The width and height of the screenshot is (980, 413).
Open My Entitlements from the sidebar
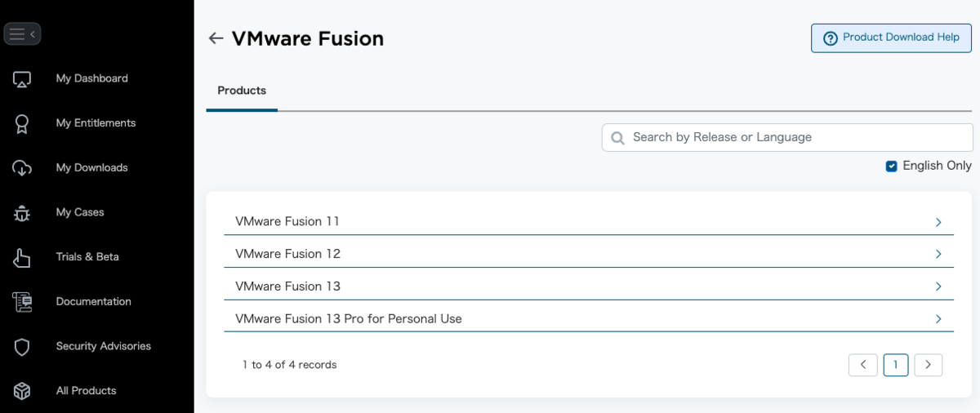[x=96, y=123]
